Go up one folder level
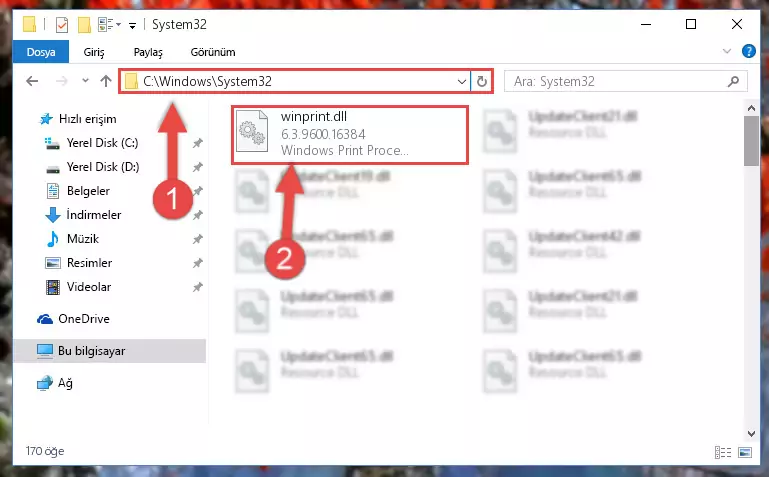 pos(106,81)
